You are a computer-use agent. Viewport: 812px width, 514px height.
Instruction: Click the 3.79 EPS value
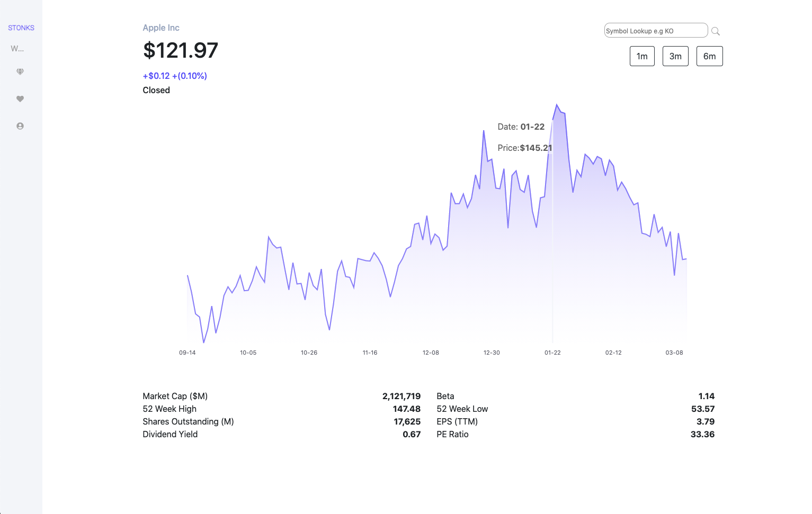tap(706, 421)
